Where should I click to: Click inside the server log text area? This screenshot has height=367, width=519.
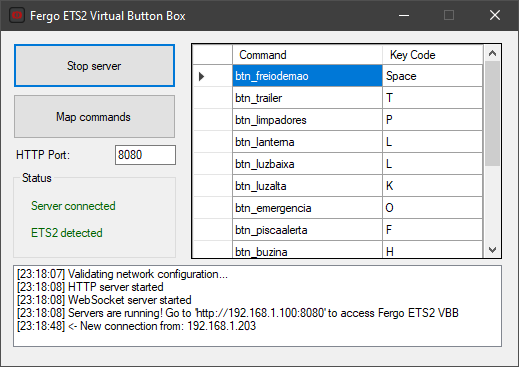click(x=257, y=306)
